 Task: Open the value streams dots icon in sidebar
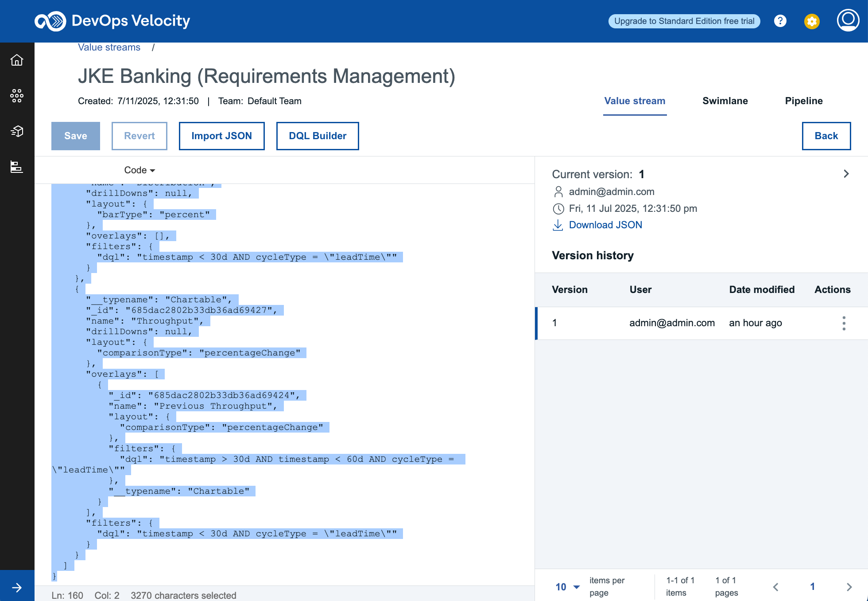tap(17, 96)
